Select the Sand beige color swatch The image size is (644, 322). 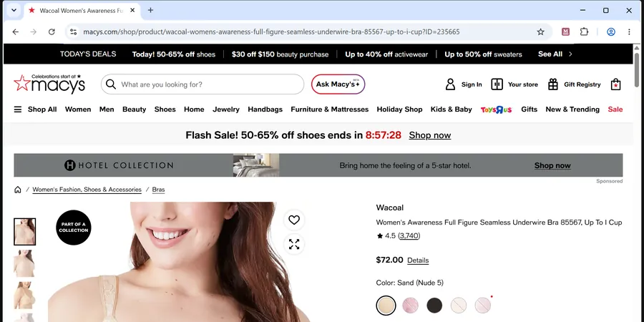tap(386, 306)
